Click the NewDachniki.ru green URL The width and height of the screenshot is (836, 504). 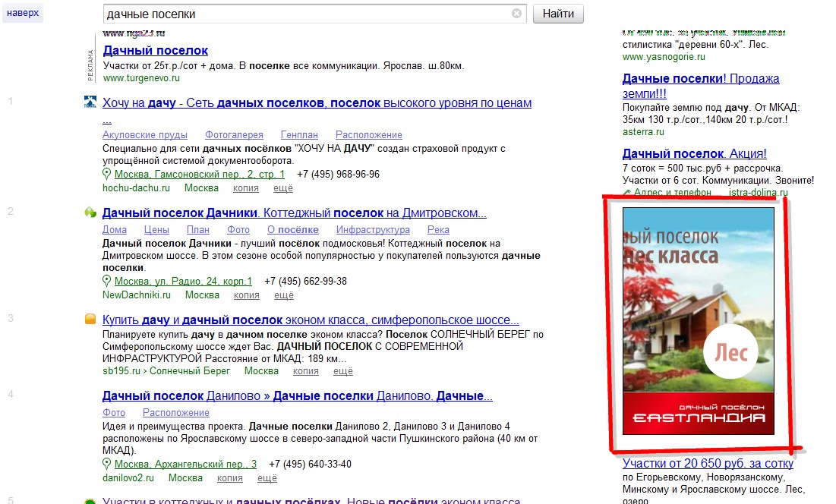coord(137,295)
